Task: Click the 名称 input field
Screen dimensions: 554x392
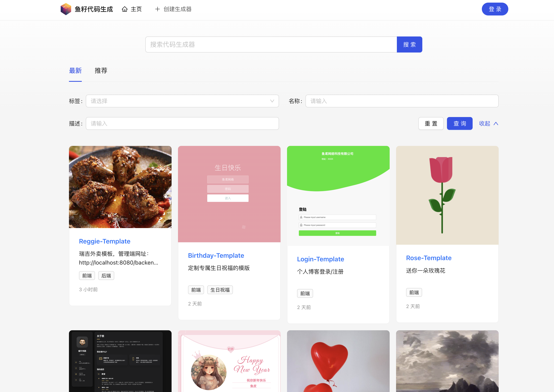Action: click(x=402, y=101)
